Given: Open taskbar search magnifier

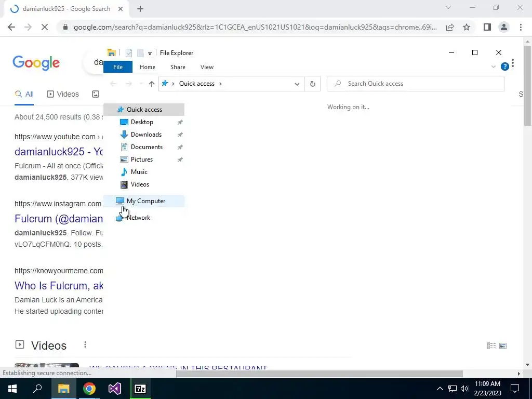Looking at the screenshot, I should coord(37,389).
